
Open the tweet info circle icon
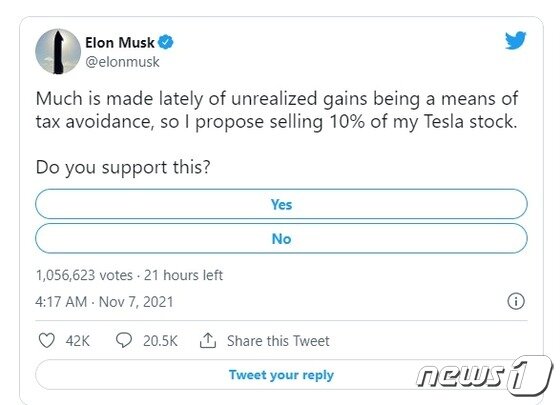pos(516,301)
